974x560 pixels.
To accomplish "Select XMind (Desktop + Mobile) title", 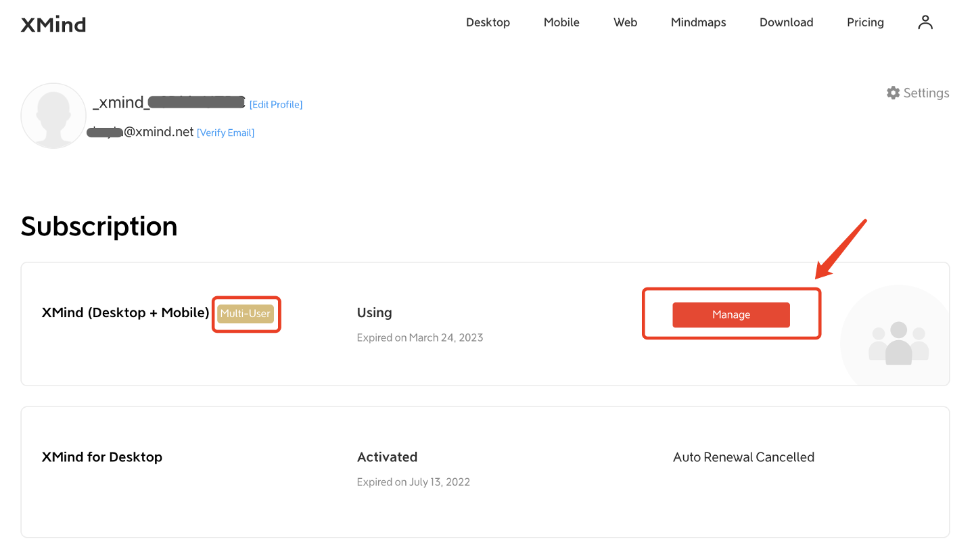I will [126, 312].
